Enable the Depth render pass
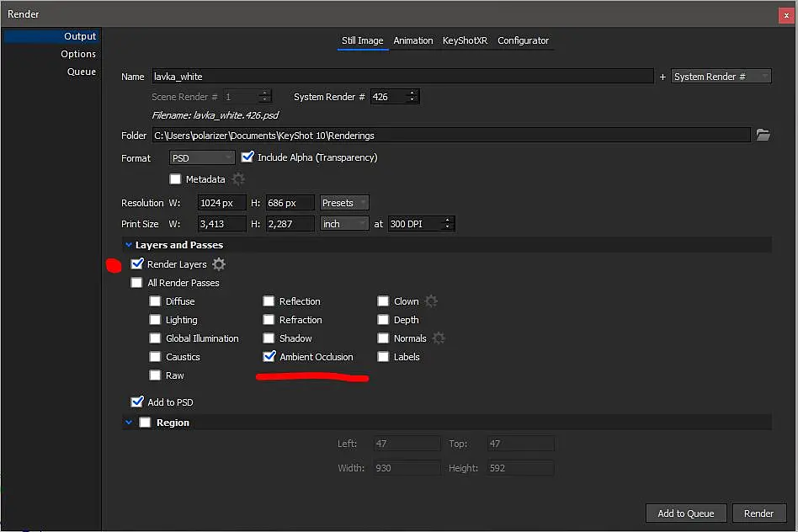The image size is (798, 532). 383,320
